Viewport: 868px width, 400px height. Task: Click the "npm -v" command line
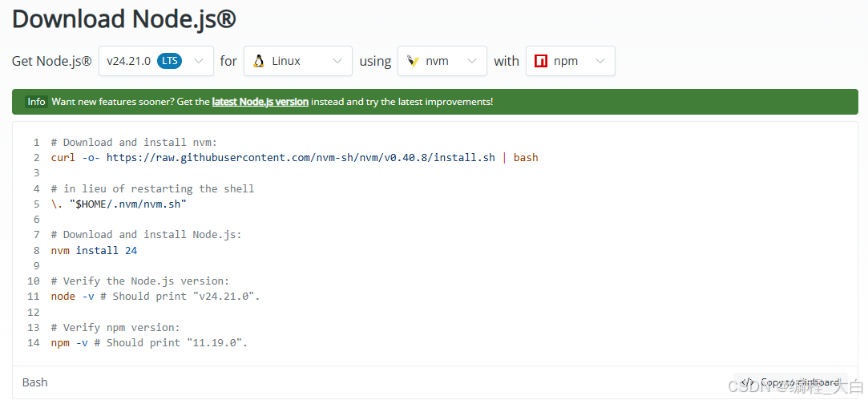[x=149, y=343]
